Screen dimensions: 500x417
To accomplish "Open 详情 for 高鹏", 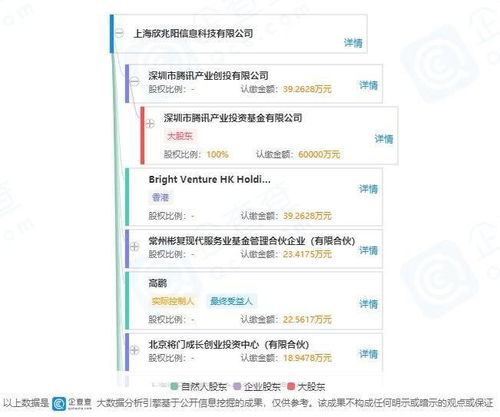I will click(368, 304).
